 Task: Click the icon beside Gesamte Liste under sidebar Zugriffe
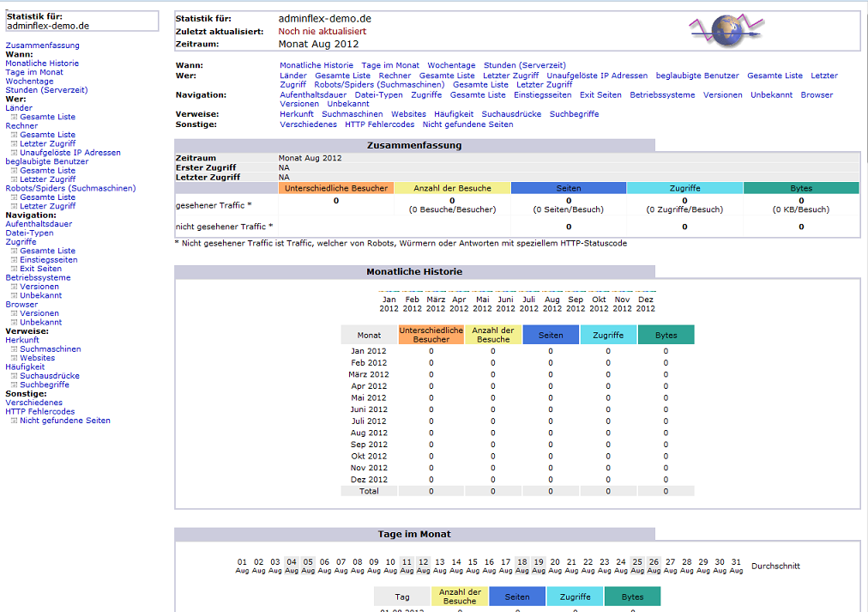[15, 251]
